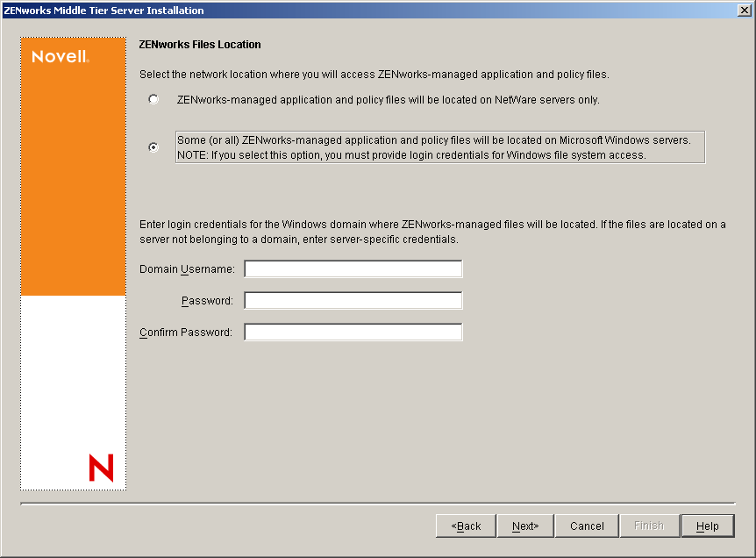Cancel the ZENworks installation
The image size is (756, 558).
pos(586,526)
